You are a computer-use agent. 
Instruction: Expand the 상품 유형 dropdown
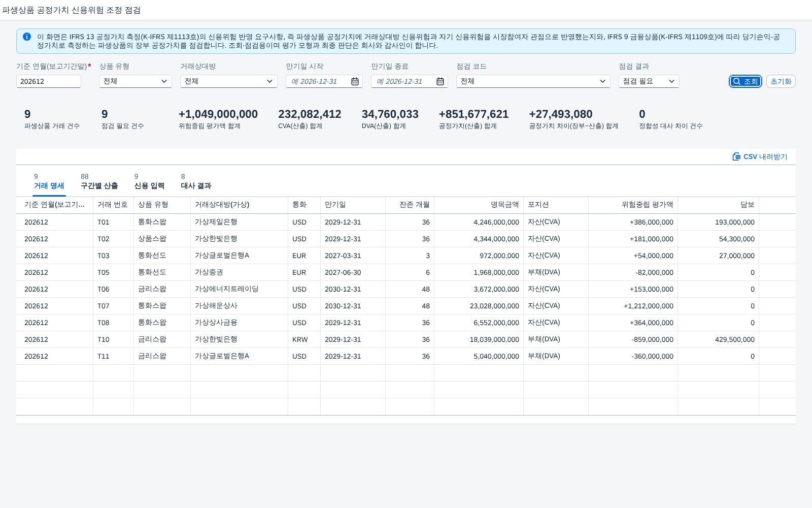pos(164,81)
